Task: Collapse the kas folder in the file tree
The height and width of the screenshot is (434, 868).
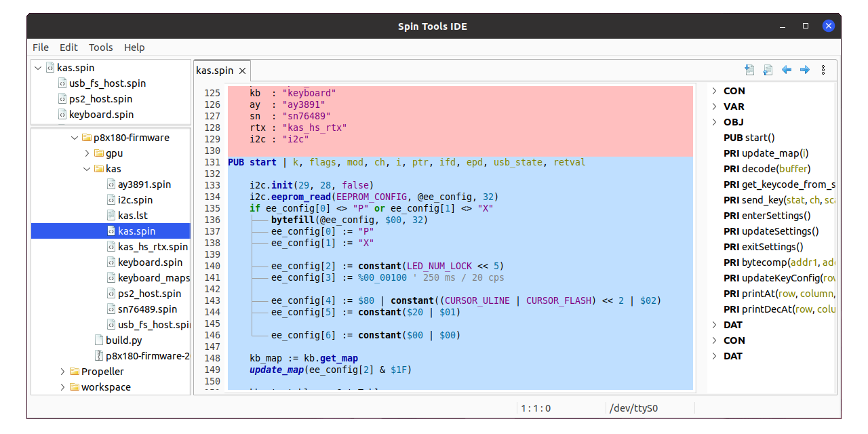Action: (86, 168)
